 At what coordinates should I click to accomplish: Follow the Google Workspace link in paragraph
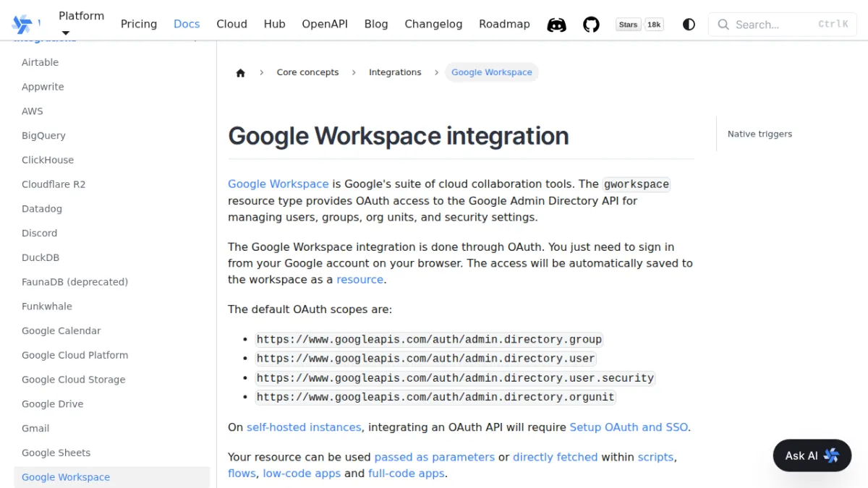point(278,184)
